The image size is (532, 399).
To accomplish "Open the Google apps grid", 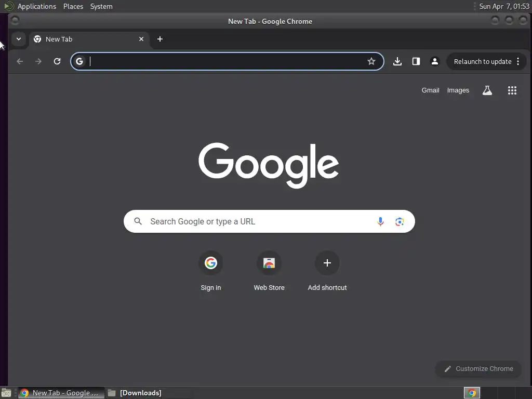I will click(x=512, y=90).
